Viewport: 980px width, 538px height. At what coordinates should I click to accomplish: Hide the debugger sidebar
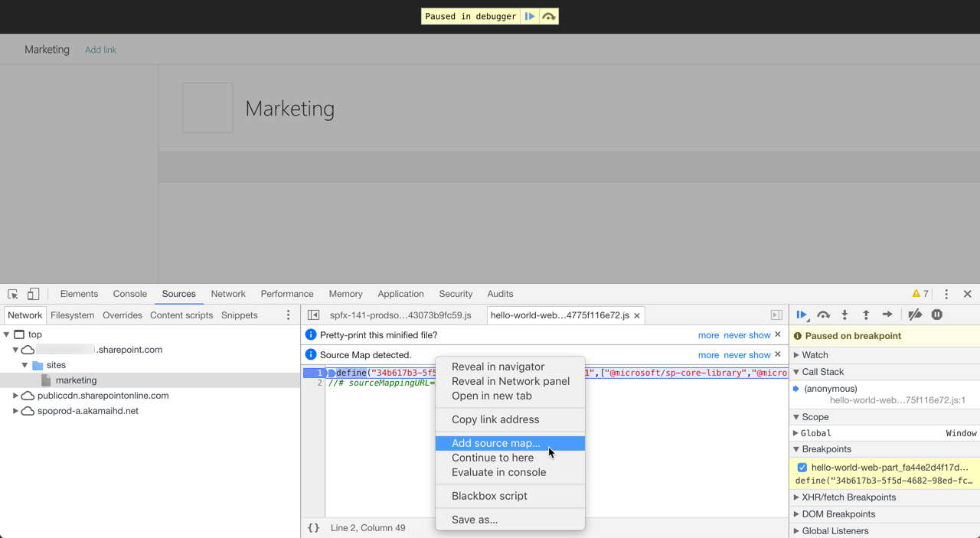776,315
